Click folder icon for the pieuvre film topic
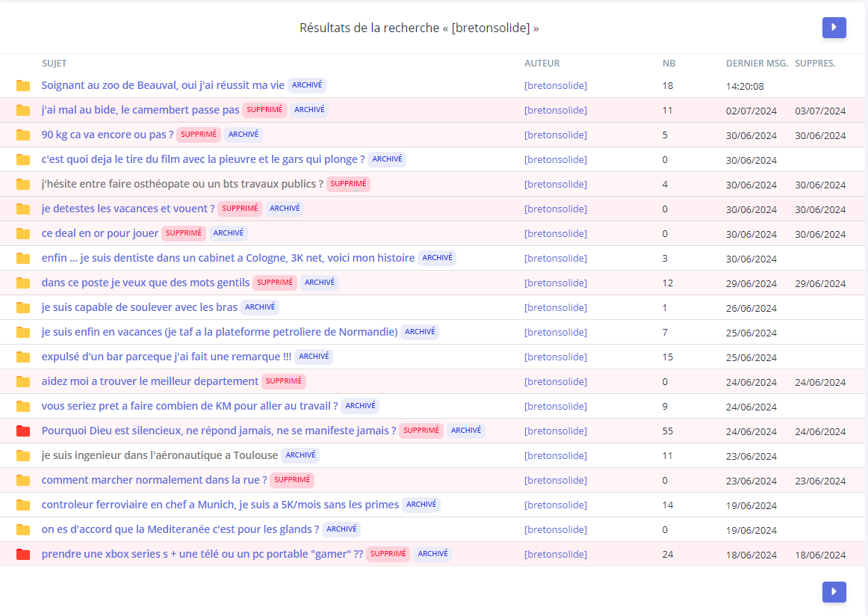 point(23,159)
